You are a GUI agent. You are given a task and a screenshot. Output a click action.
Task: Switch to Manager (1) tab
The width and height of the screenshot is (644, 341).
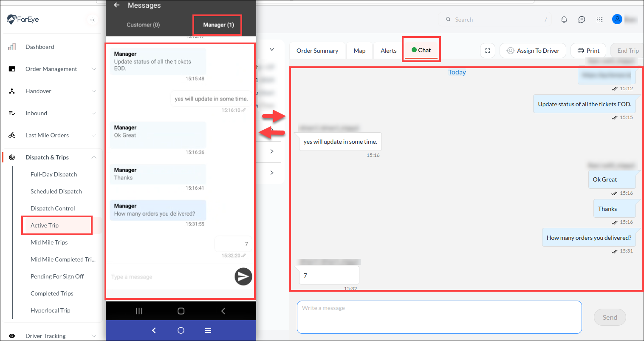[218, 25]
